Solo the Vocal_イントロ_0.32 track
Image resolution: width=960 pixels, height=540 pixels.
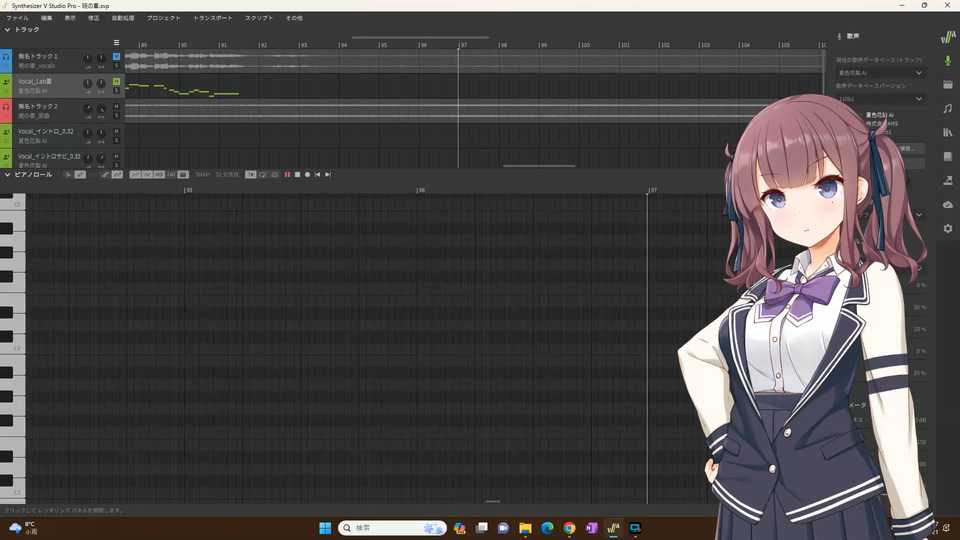(116, 141)
